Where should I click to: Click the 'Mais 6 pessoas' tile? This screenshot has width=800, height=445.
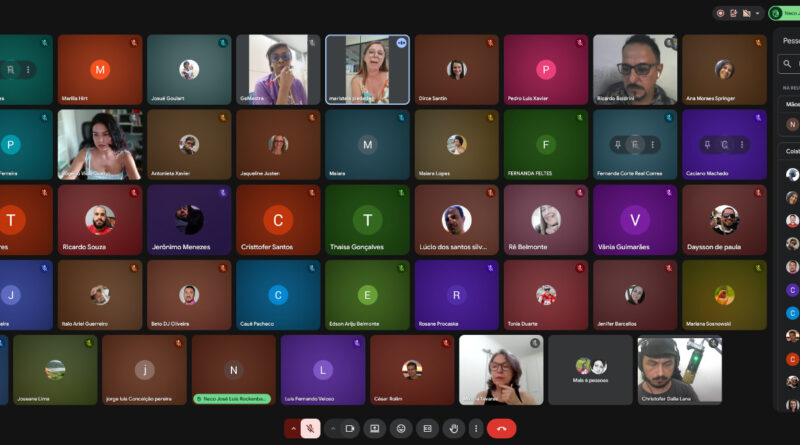pos(591,370)
